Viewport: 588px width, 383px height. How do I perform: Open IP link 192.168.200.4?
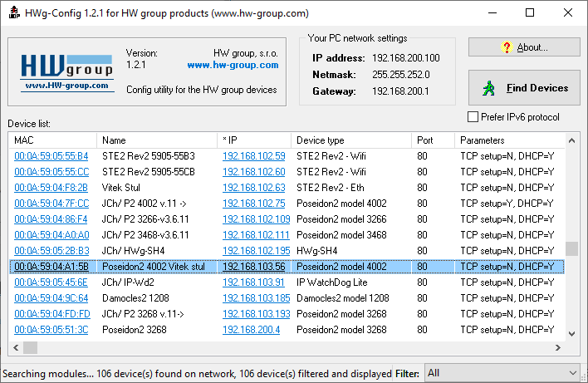coord(252,330)
